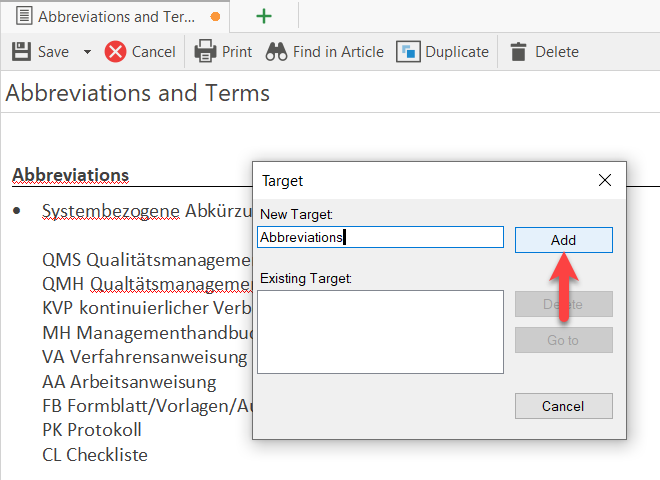Close the Target dialog with X

[604, 181]
